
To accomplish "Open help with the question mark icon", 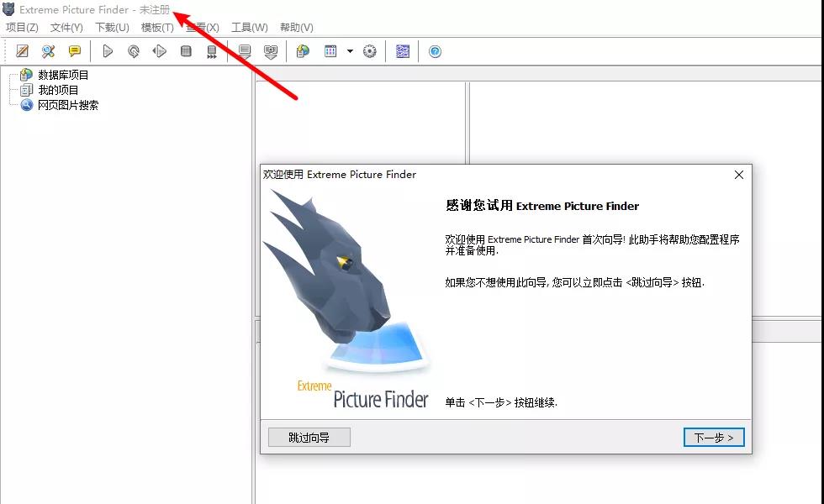I will [x=436, y=51].
